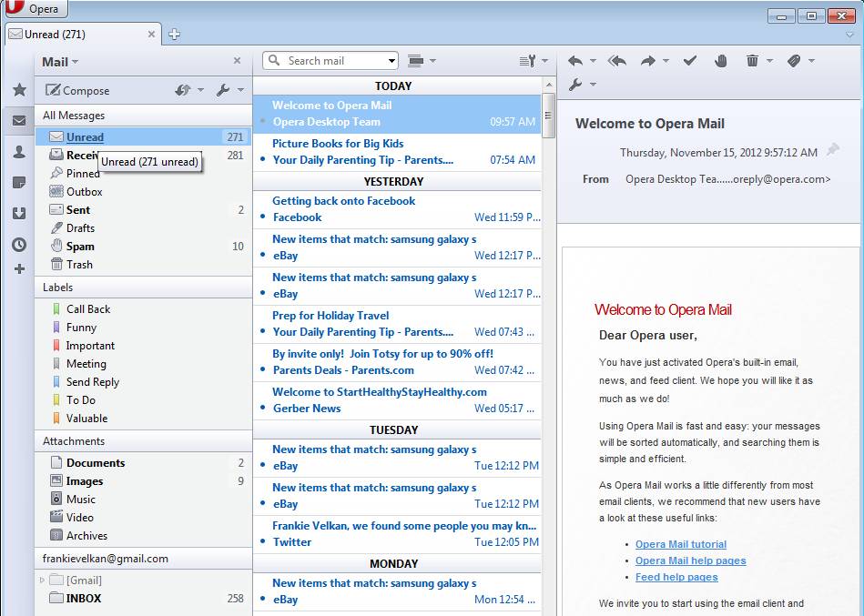Image resolution: width=864 pixels, height=616 pixels.
Task: Open the Mail panel title dropdown
Action: tap(61, 62)
